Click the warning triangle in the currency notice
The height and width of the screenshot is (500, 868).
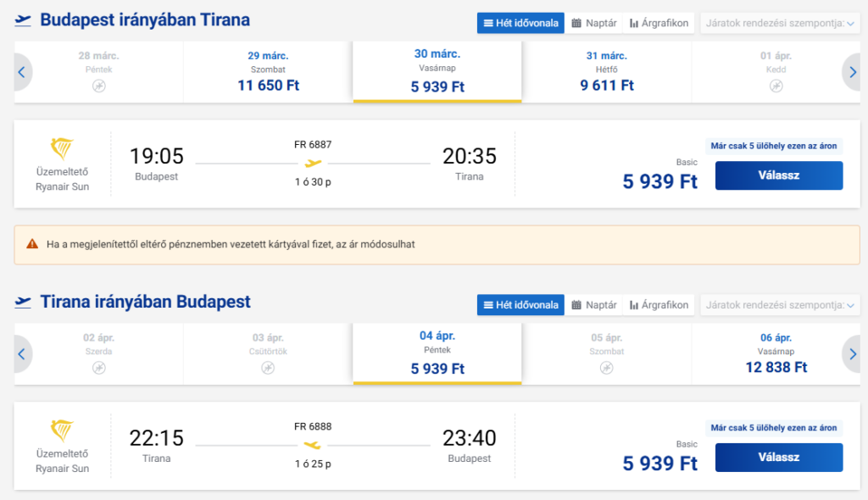point(33,244)
